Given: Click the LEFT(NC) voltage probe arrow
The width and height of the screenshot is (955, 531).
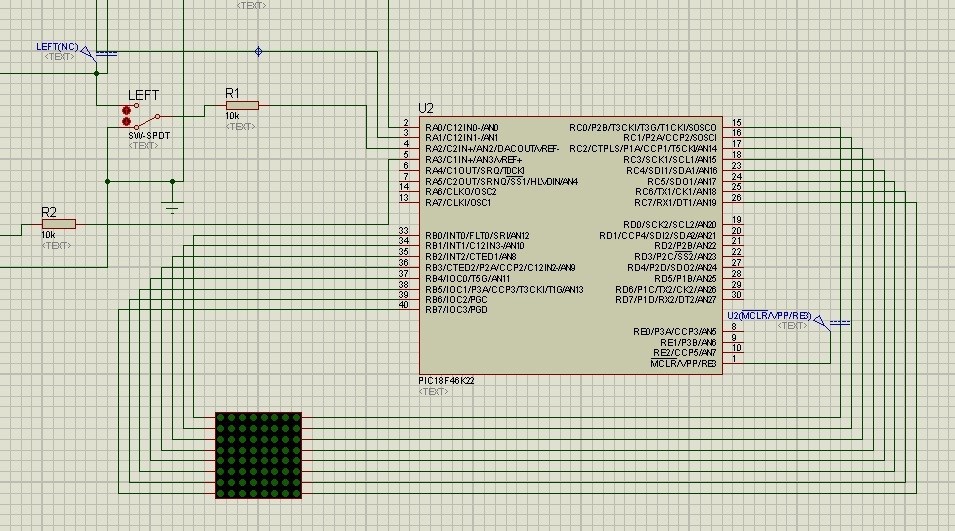Looking at the screenshot, I should tap(88, 53).
